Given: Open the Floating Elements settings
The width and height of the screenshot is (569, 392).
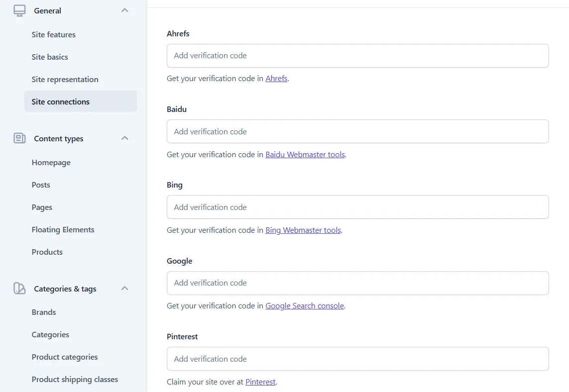Looking at the screenshot, I should pos(63,229).
